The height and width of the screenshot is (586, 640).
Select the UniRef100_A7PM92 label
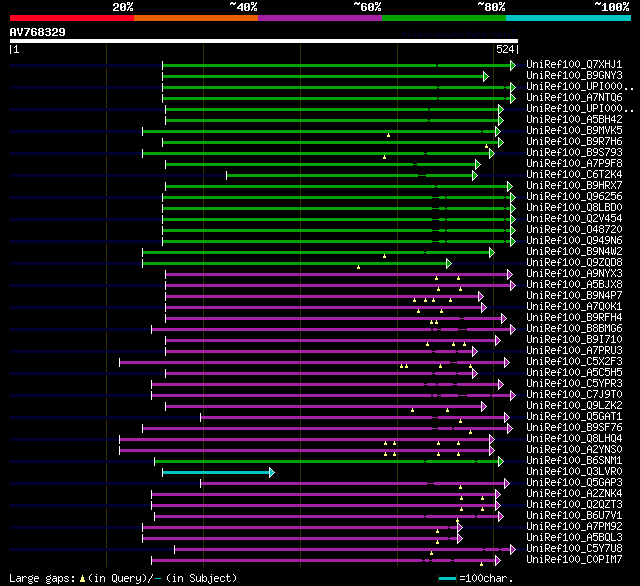[574, 527]
